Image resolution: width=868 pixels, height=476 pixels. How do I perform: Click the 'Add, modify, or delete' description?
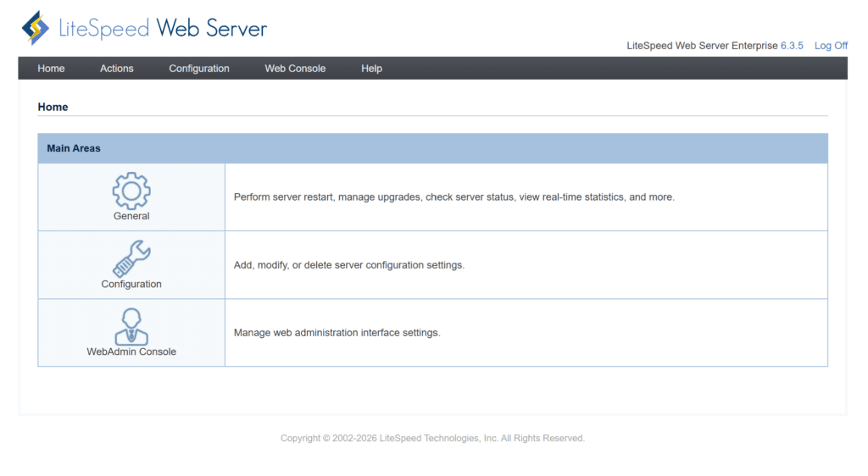click(x=349, y=265)
